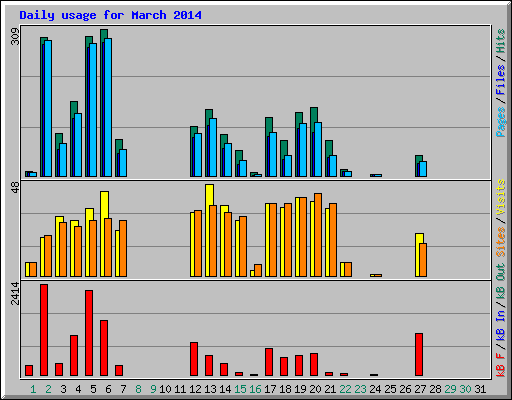
Task: Click day 22 weekend label
Action: (345, 389)
